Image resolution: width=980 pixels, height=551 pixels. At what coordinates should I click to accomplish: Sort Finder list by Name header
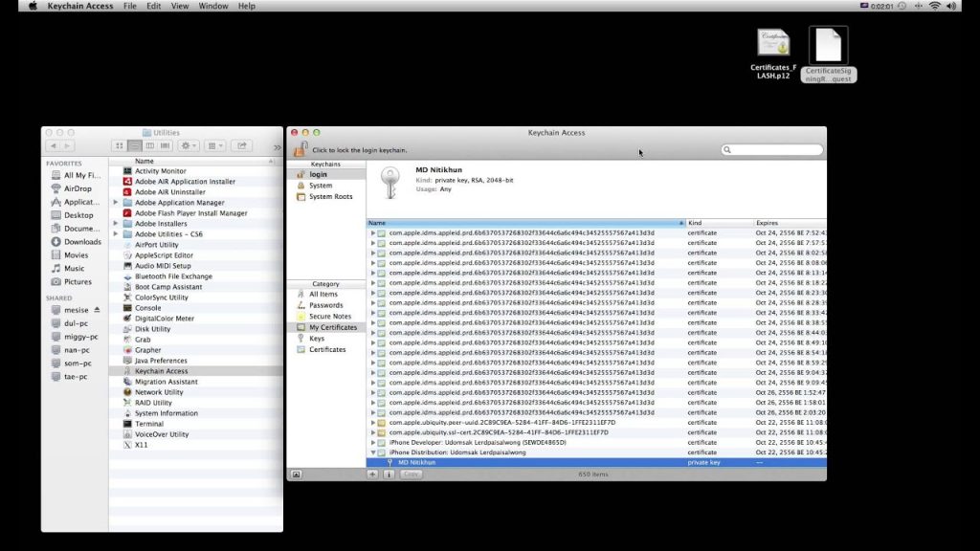(x=192, y=161)
